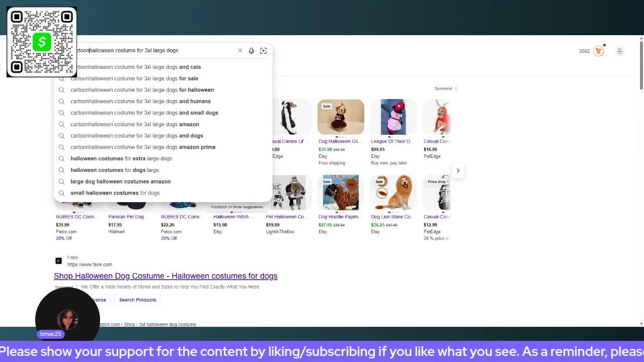Open the $31.99 RUBIES DC Comics title
The height and width of the screenshot is (362, 644).
pos(76,217)
